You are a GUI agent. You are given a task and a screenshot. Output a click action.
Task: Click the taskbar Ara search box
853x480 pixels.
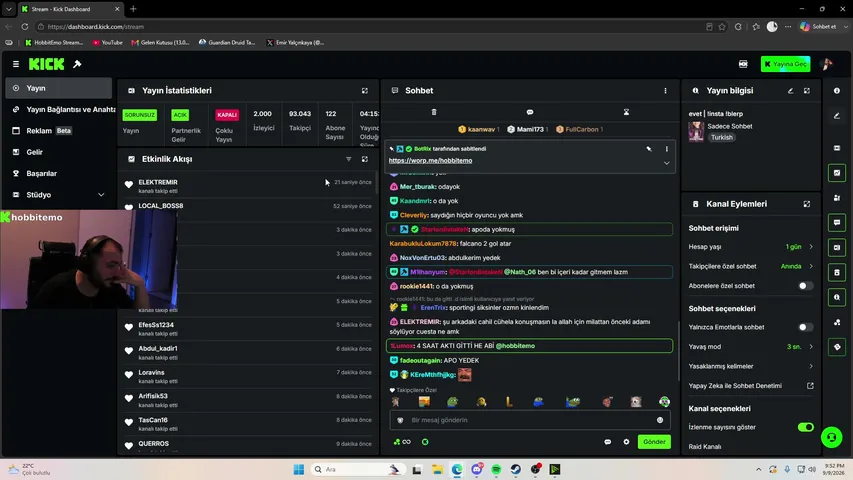(357, 470)
